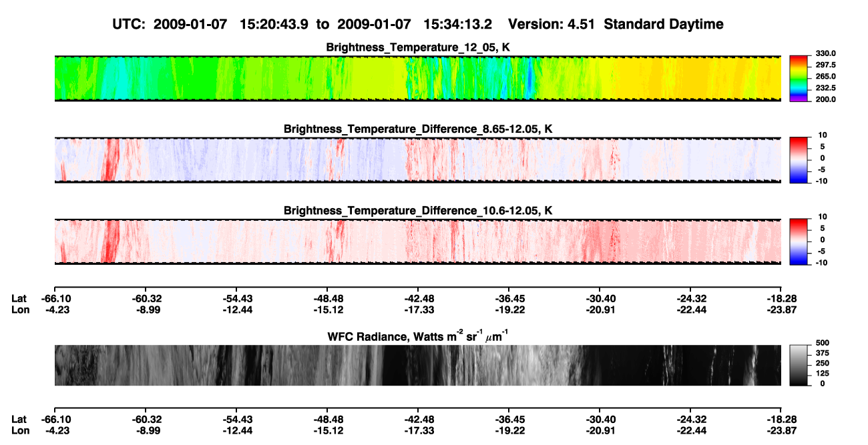
Task: Click the -10 label on 8.65-12.05 colorbar
Action: point(821,181)
